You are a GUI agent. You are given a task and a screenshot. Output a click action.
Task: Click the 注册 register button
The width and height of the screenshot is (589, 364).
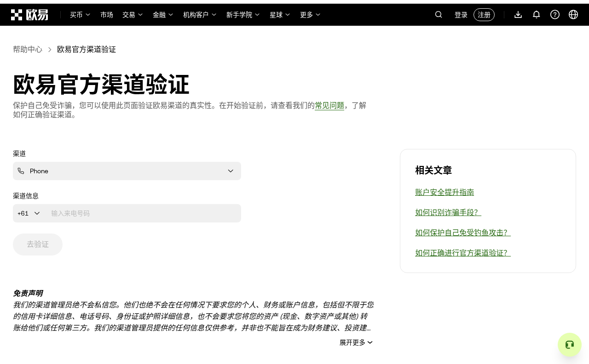point(484,15)
